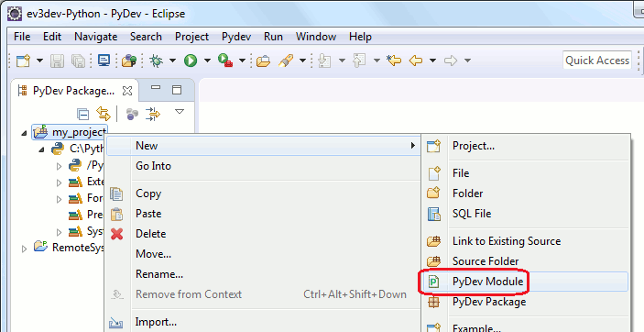Select the PyDev Package Explorer tab
The height and width of the screenshot is (332, 644).
pos(74,91)
